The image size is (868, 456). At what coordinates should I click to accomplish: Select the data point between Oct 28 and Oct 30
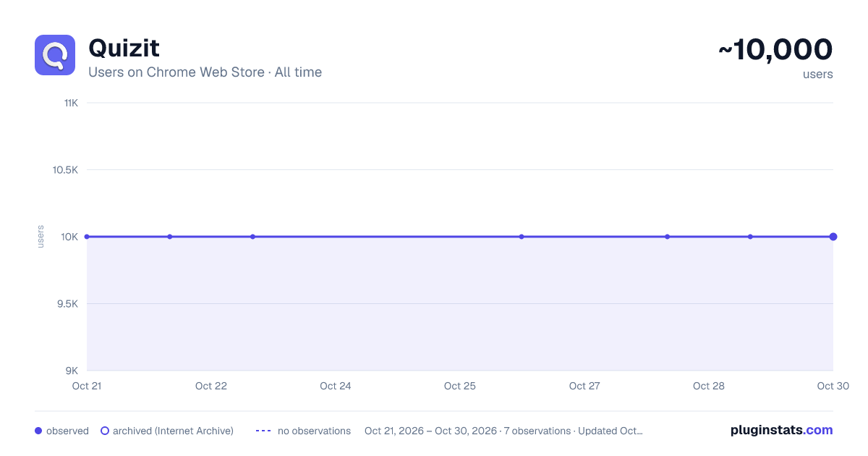(x=750, y=237)
